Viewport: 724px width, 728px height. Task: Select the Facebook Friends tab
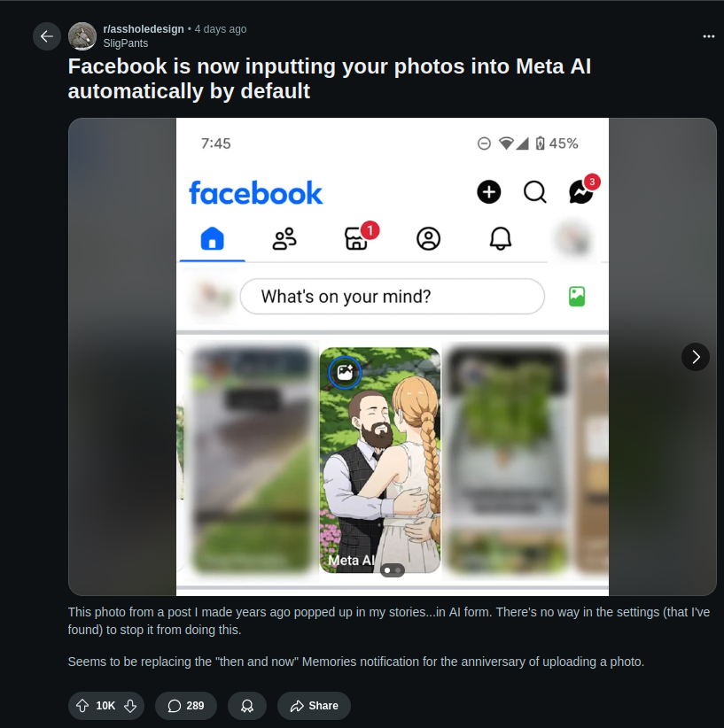tap(284, 238)
